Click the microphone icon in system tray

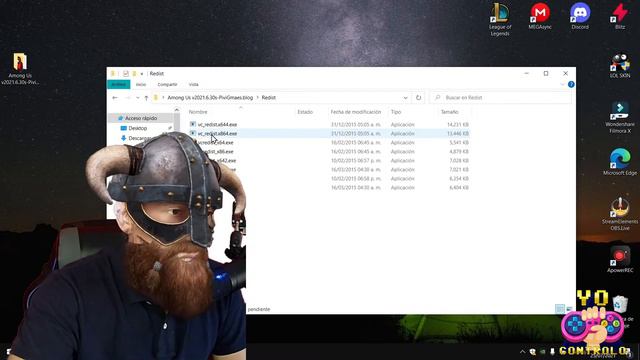(552, 351)
